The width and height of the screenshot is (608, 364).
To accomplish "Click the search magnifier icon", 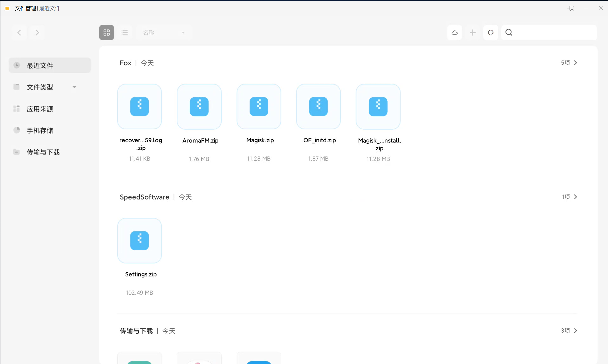I will click(509, 32).
